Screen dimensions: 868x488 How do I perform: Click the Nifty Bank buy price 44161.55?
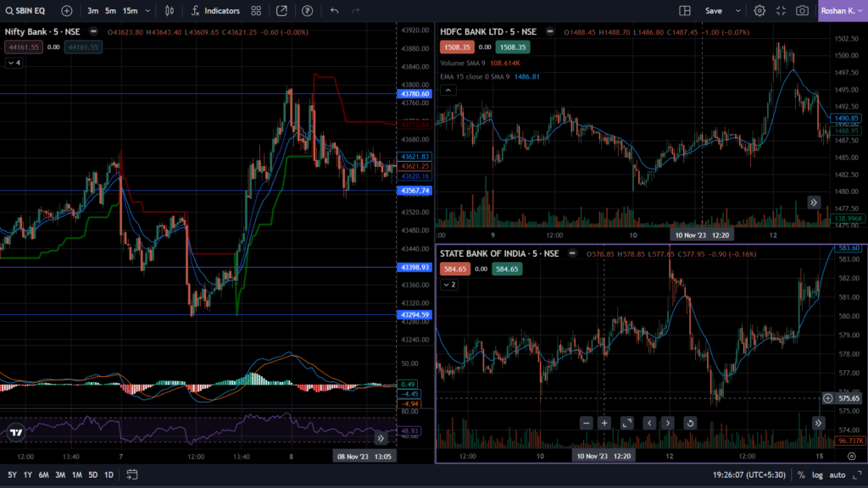tap(83, 47)
